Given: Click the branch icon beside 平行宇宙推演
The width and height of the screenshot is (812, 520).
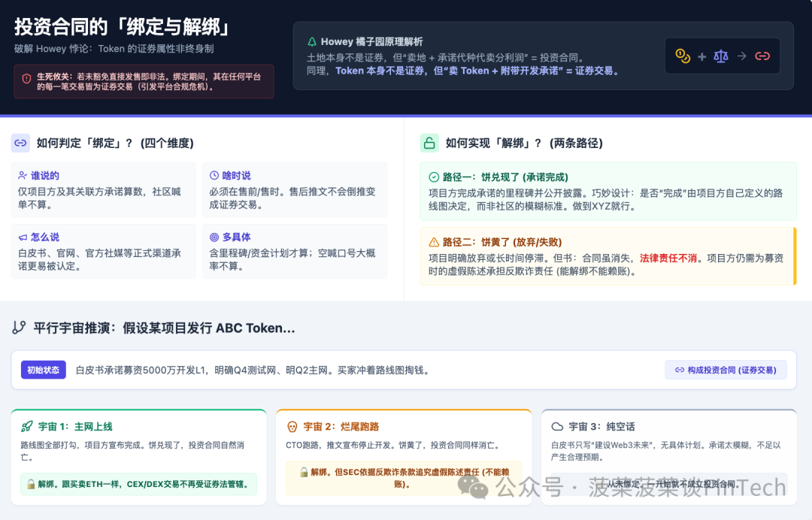Looking at the screenshot, I should point(19,328).
